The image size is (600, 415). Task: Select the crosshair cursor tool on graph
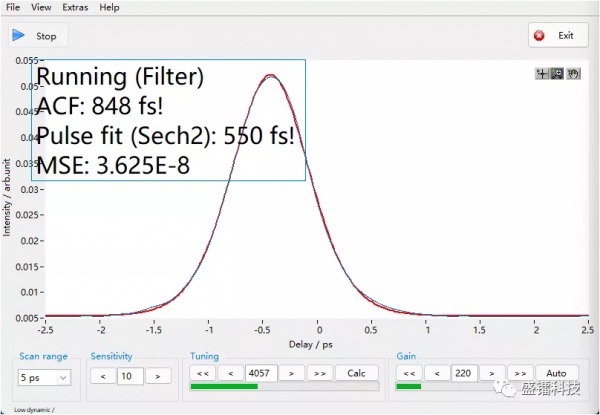pos(543,73)
